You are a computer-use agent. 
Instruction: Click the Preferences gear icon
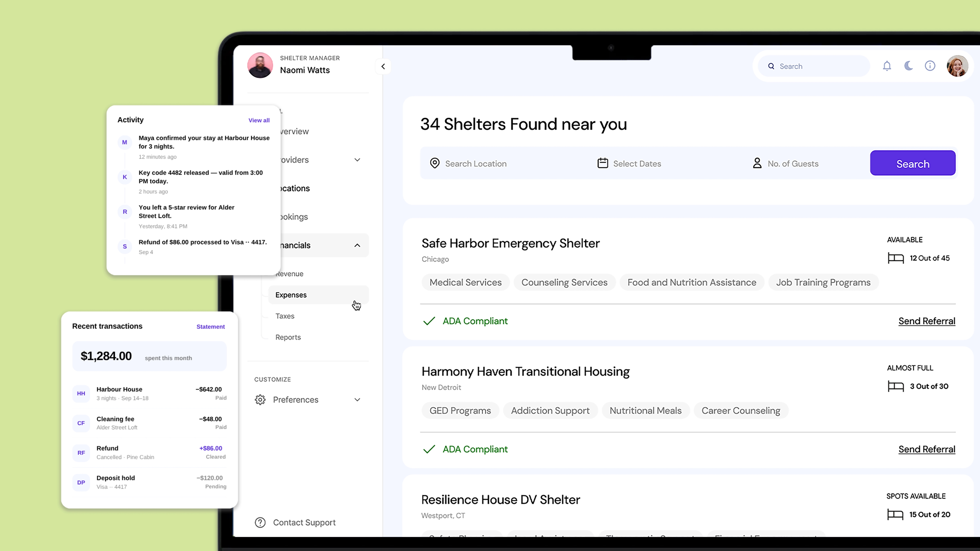click(x=260, y=400)
